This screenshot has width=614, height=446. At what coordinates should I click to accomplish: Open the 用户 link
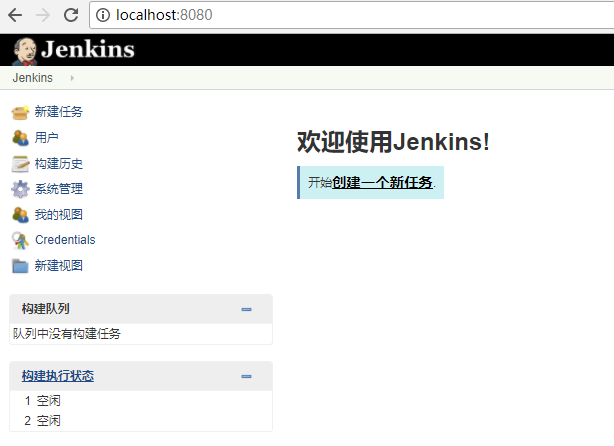point(47,138)
